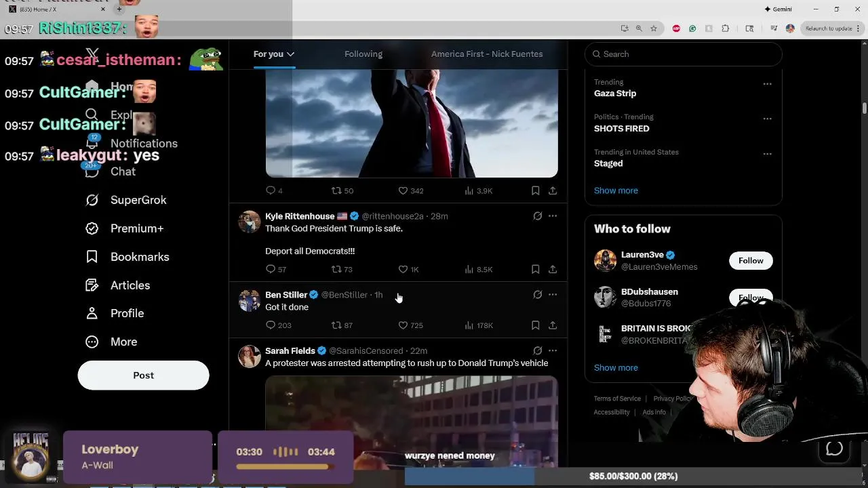This screenshot has width=868, height=488.
Task: Like Ben Stiller's post
Action: click(403, 325)
